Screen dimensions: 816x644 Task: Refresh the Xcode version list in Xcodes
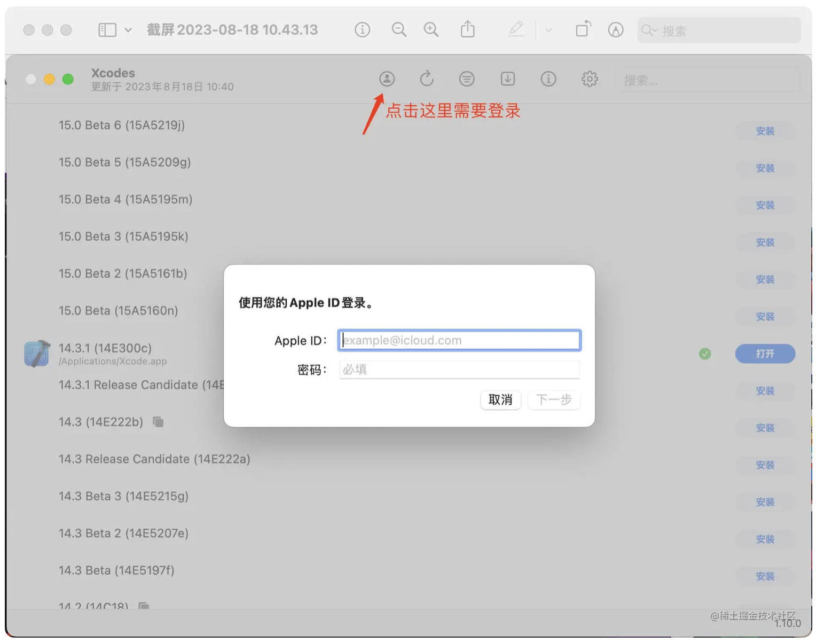click(x=426, y=79)
